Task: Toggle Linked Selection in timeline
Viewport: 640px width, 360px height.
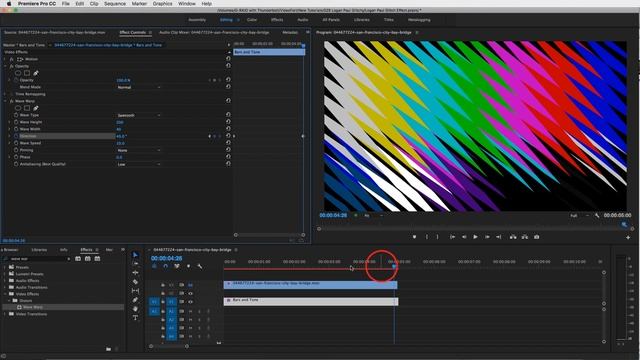Action: coord(177,266)
